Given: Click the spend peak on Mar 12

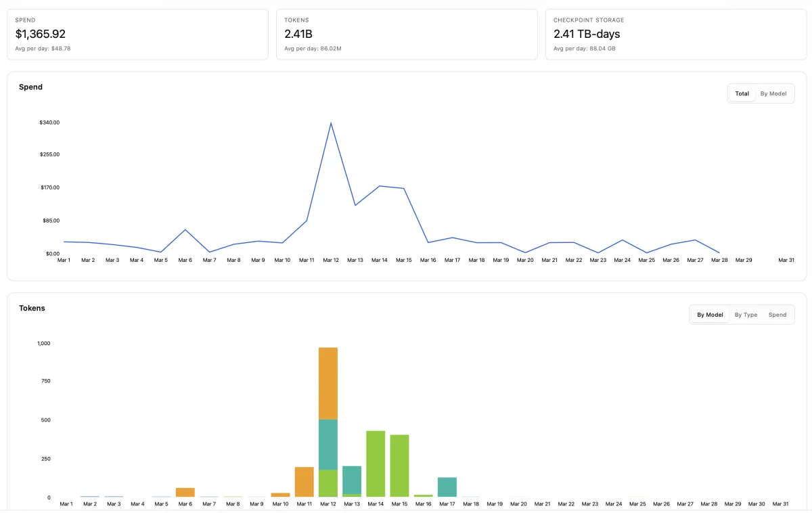Looking at the screenshot, I should (x=331, y=123).
